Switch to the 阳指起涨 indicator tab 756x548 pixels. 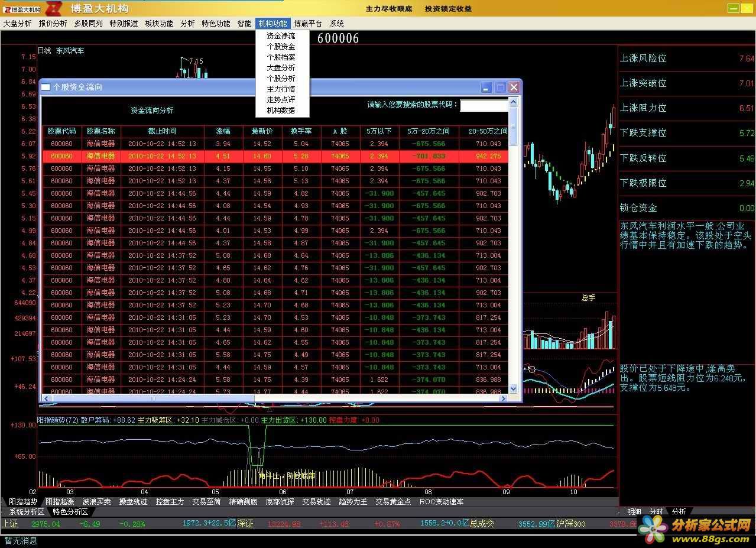click(60, 502)
